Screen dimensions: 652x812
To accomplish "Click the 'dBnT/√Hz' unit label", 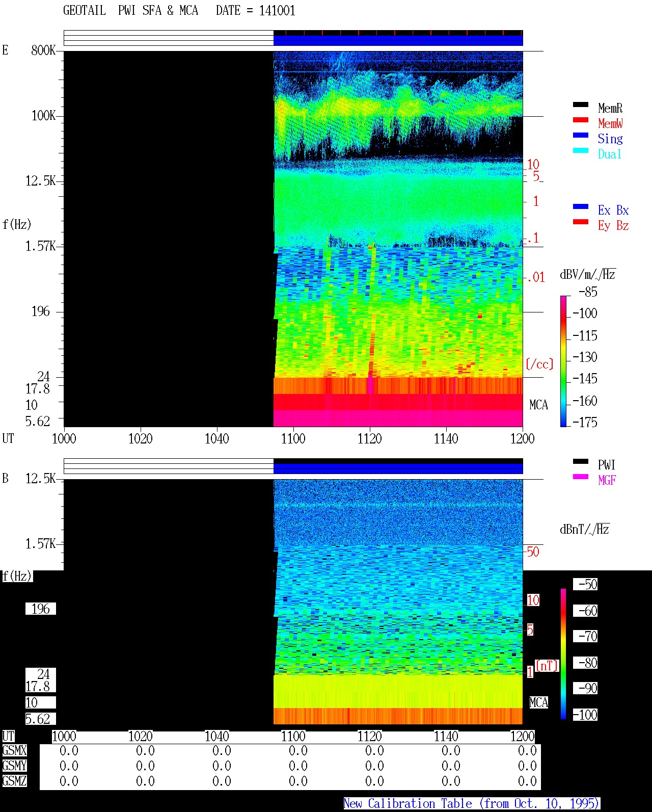I will coord(585,529).
